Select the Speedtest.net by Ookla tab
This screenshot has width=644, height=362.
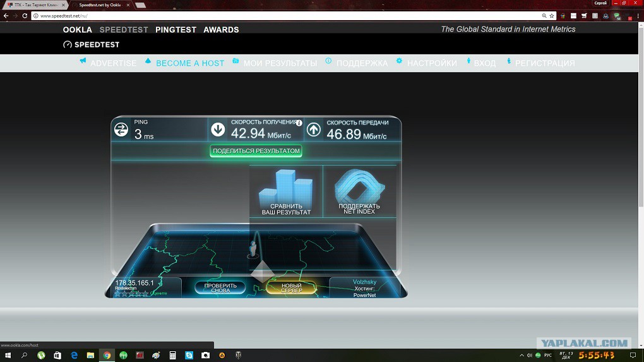coord(100,5)
